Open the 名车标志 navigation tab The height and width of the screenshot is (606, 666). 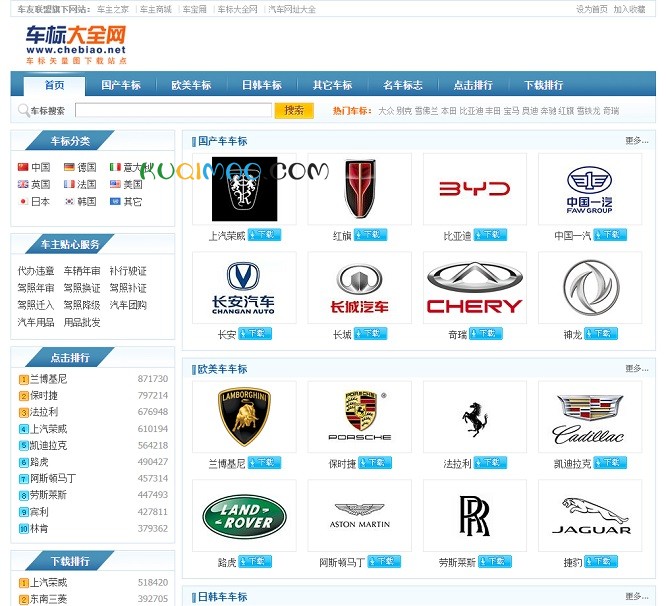(x=403, y=85)
